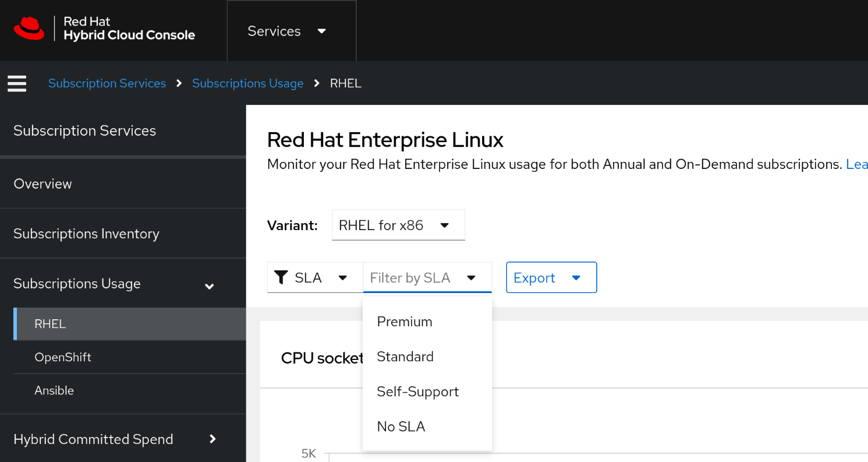The image size is (868, 462).
Task: Open the SLA attribute filter dropdown
Action: click(x=315, y=277)
